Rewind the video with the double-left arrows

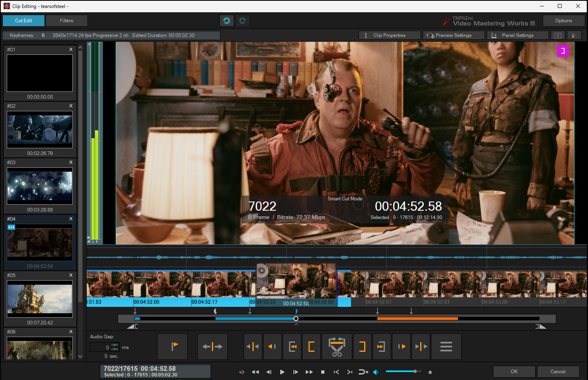tap(255, 372)
